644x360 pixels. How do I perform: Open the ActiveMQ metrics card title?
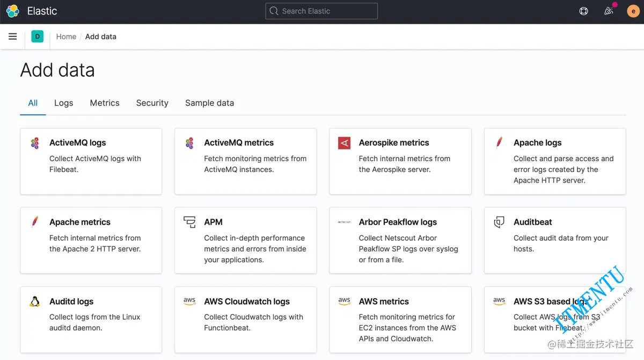point(239,142)
